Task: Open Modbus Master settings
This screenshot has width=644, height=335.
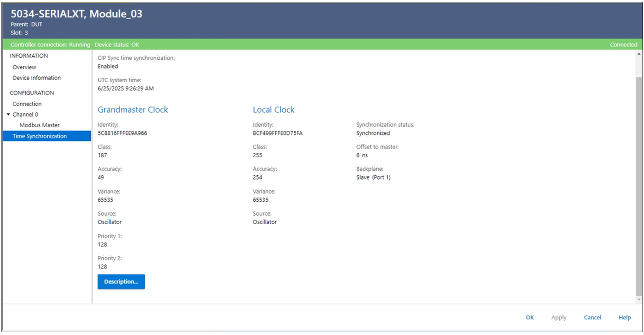Action: tap(39, 125)
